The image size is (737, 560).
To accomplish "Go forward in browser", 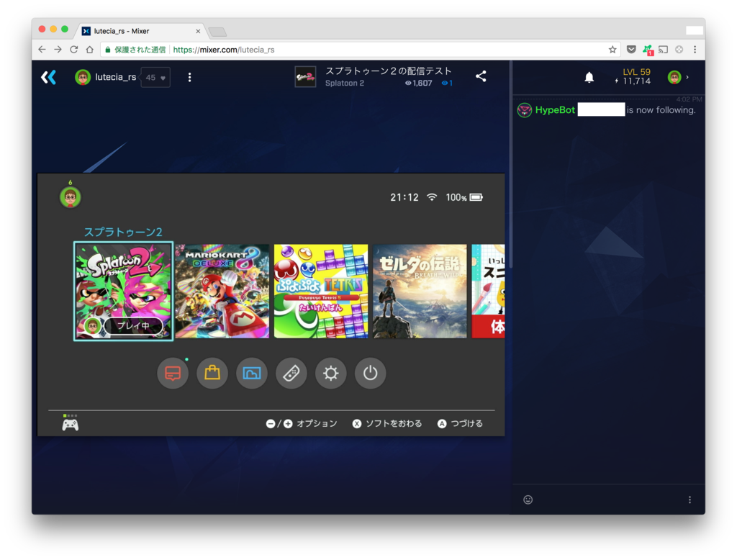I will (x=58, y=50).
